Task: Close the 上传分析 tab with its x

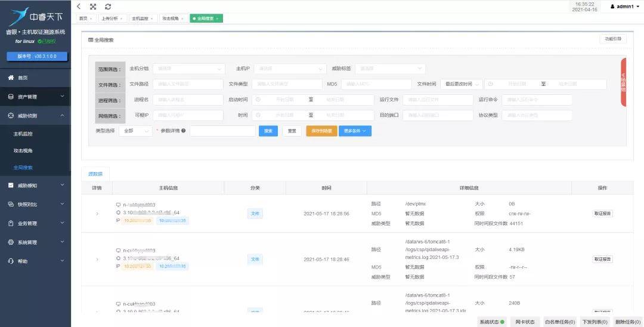Action: click(x=122, y=18)
